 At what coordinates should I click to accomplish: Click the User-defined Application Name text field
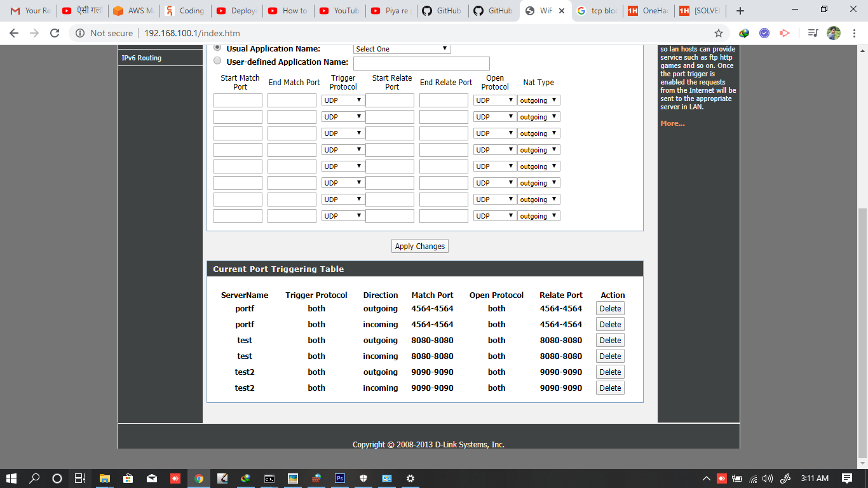421,63
